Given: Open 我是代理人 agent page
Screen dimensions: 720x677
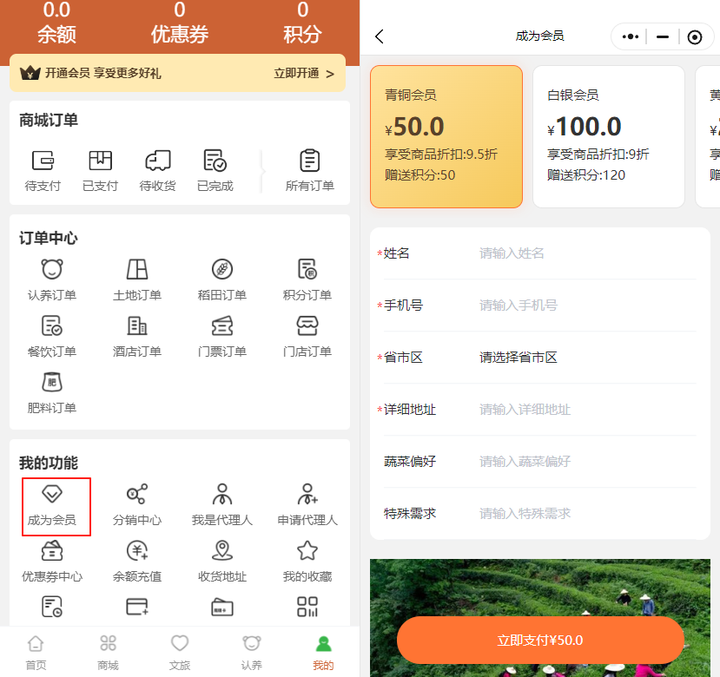Looking at the screenshot, I should 222,505.
